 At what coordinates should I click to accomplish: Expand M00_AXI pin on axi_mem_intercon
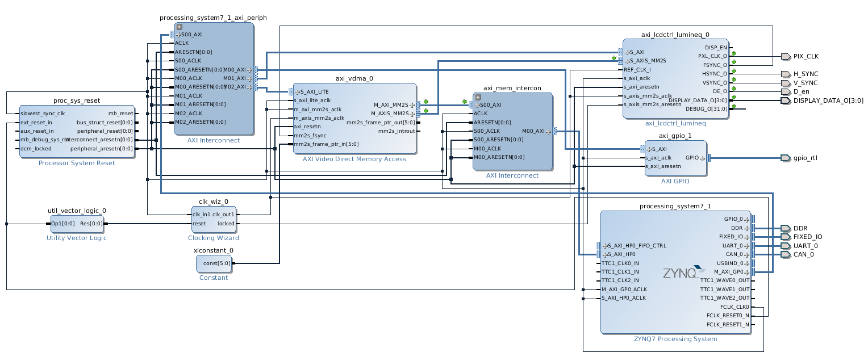click(548, 132)
